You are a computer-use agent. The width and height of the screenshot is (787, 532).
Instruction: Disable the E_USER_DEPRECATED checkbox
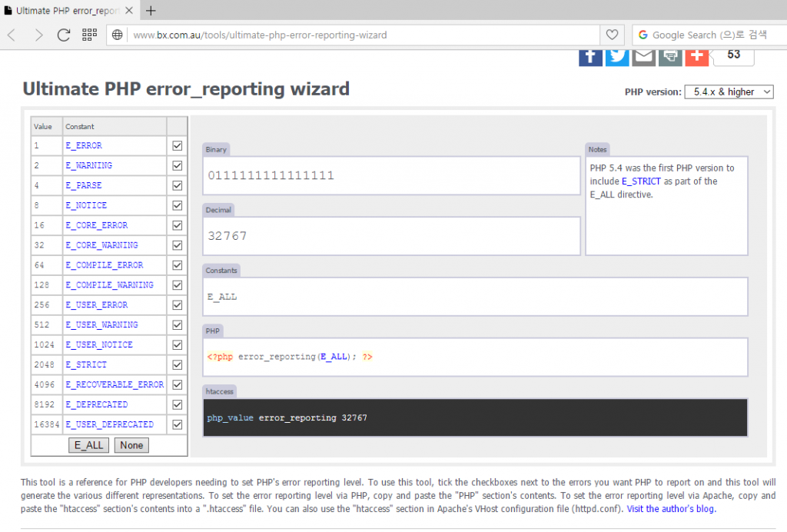tap(178, 424)
